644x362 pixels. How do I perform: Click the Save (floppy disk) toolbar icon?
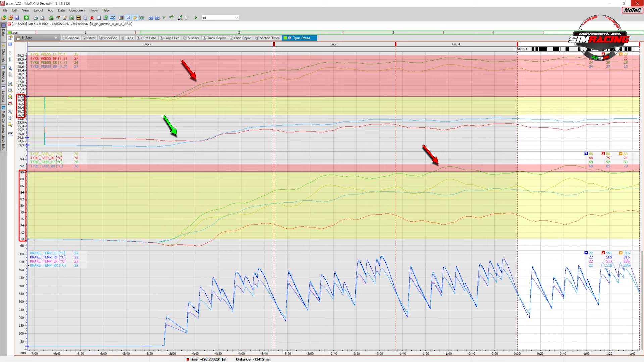coord(17,18)
